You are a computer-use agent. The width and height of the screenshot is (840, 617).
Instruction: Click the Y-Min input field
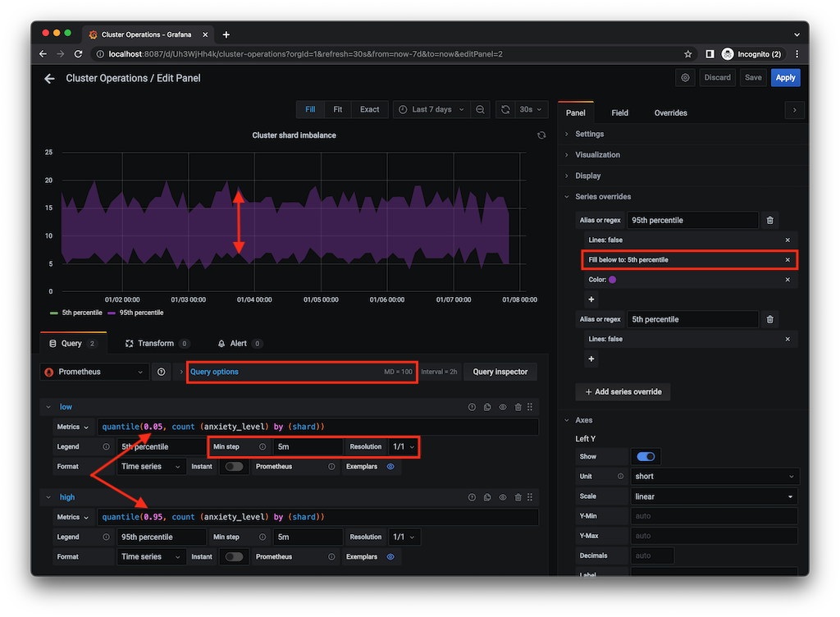713,516
